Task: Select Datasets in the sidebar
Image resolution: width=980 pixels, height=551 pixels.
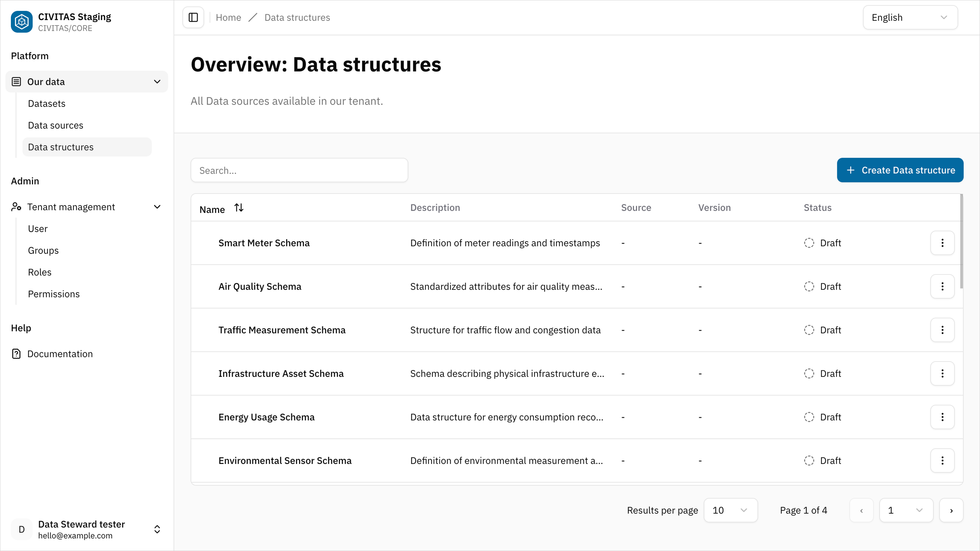Action: (x=46, y=103)
